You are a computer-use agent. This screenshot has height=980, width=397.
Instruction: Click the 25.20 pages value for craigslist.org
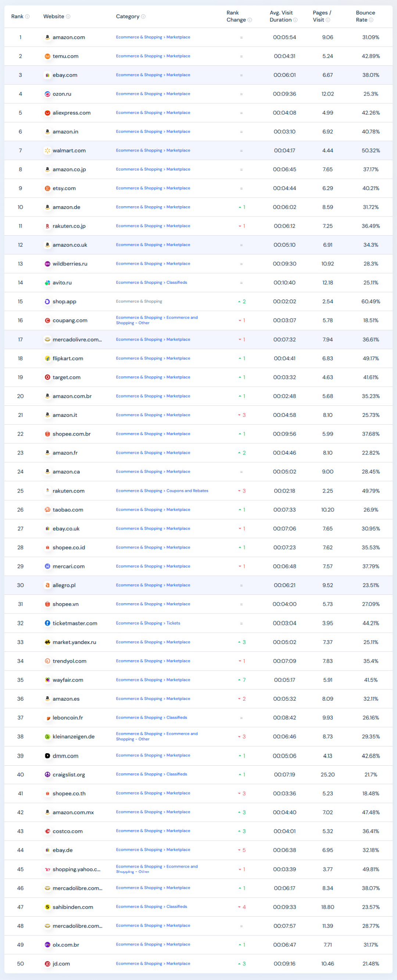tap(328, 775)
